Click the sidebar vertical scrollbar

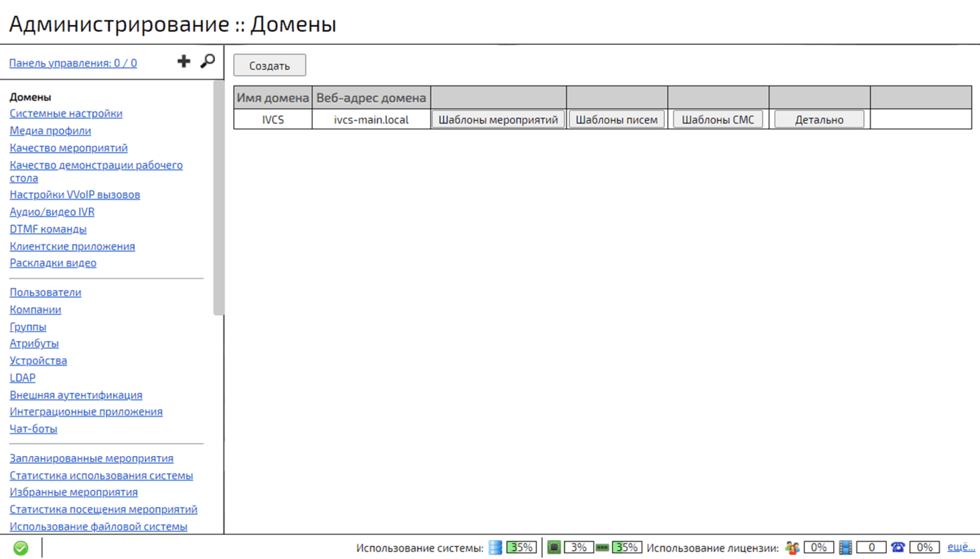219,198
